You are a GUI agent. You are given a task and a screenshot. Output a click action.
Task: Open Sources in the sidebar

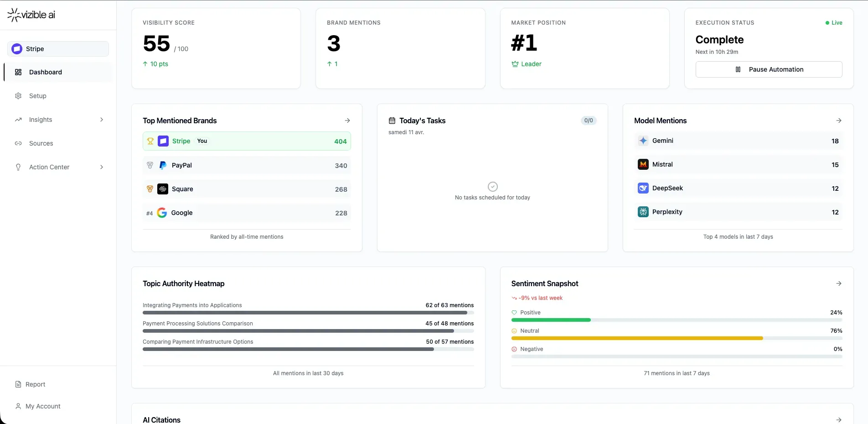[x=41, y=143]
